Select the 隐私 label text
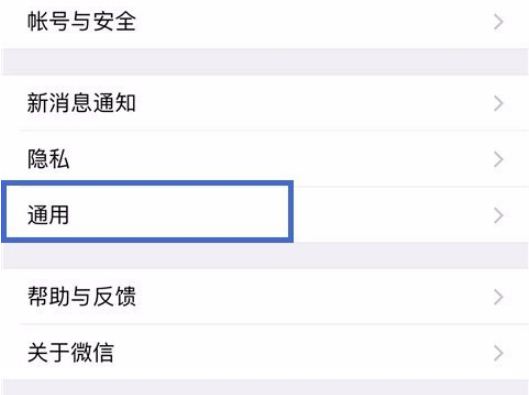This screenshot has width=529, height=395. (48, 159)
